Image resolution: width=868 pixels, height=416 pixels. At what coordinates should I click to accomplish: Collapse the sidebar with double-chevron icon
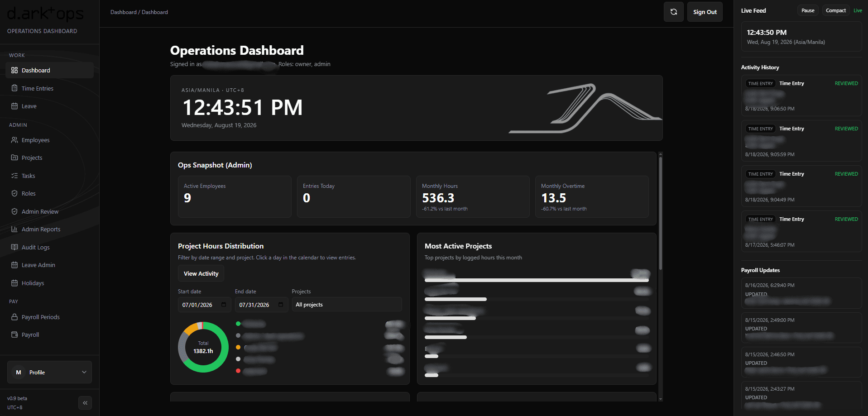[85, 403]
